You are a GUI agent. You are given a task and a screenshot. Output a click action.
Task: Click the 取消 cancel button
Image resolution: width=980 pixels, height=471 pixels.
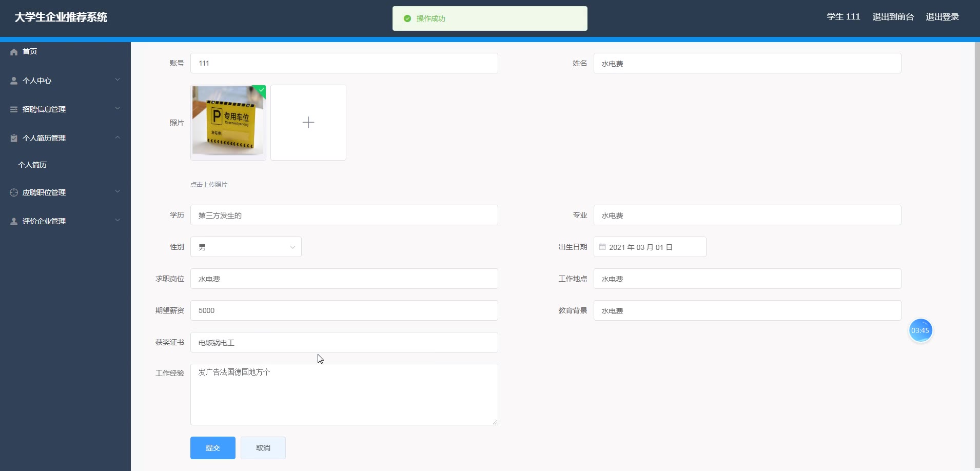click(263, 448)
